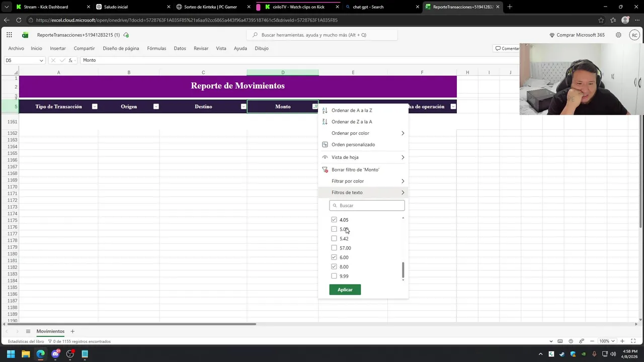Switch to the Dibujo ribbon tab
The height and width of the screenshot is (362, 644).
[x=262, y=48]
